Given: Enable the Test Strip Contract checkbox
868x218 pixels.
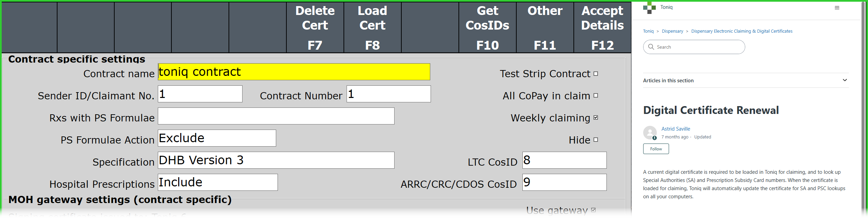Looking at the screenshot, I should [x=596, y=74].
